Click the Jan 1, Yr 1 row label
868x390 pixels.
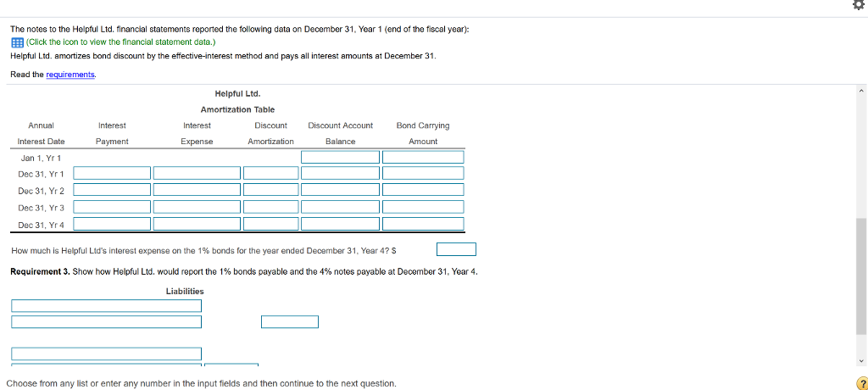[x=39, y=159]
